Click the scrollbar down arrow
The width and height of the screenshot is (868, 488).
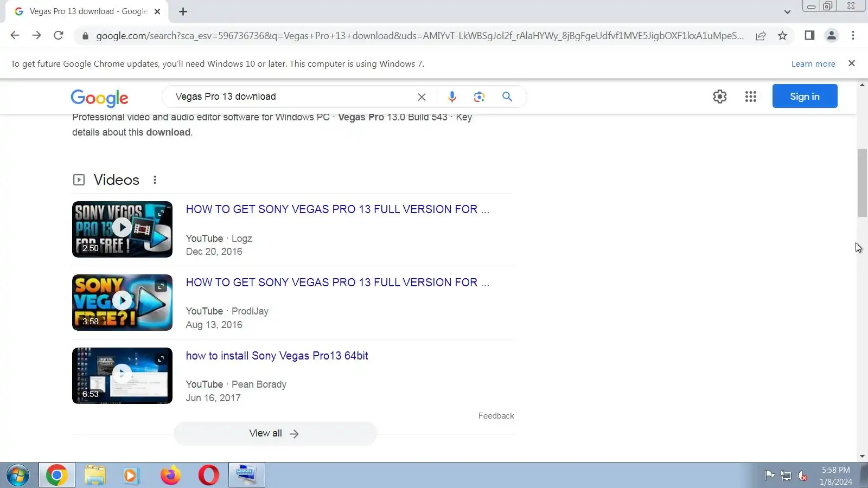tap(862, 457)
